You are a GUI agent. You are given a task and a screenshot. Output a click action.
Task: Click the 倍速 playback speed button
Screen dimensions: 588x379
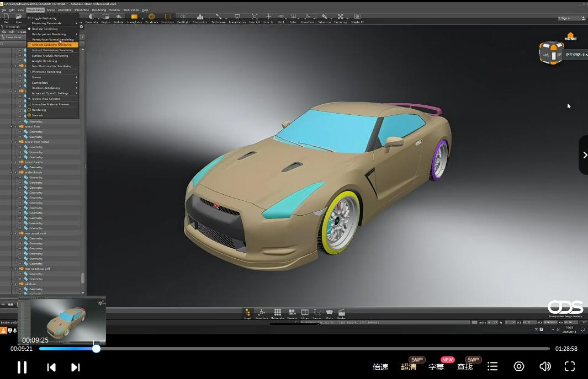point(380,367)
